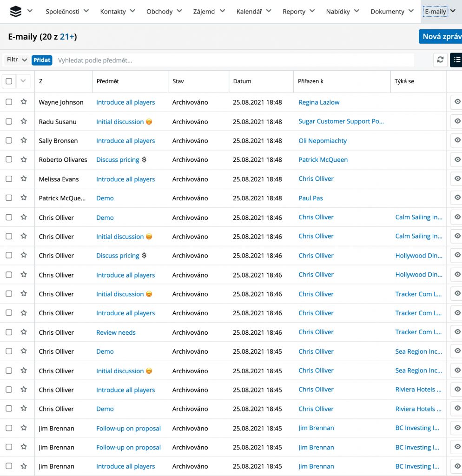Check the box for Patrick McQueen row
Screen dimensions: 462x476
coord(9,198)
